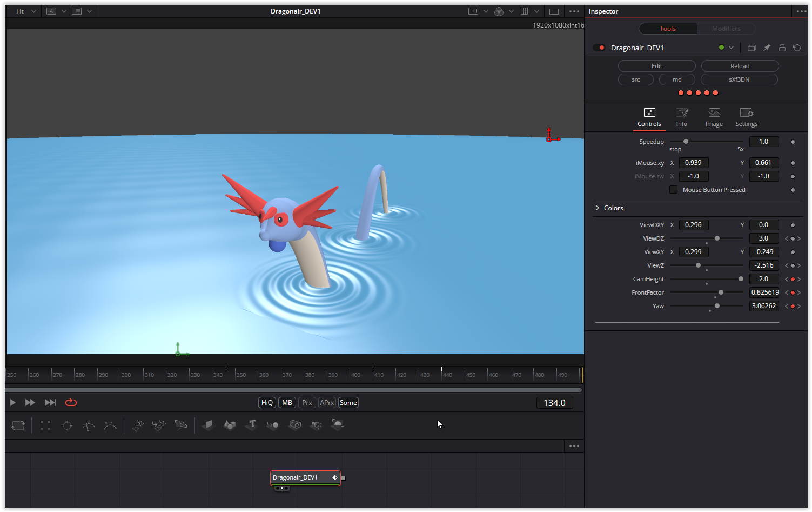Open tile color dropdown beside green dot
This screenshot has width=812, height=512.
click(x=731, y=48)
